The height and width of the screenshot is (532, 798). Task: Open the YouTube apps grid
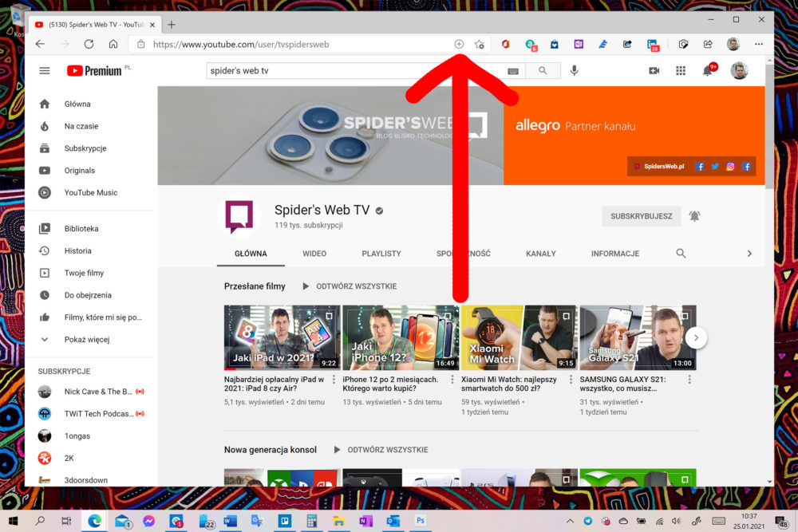pos(681,71)
